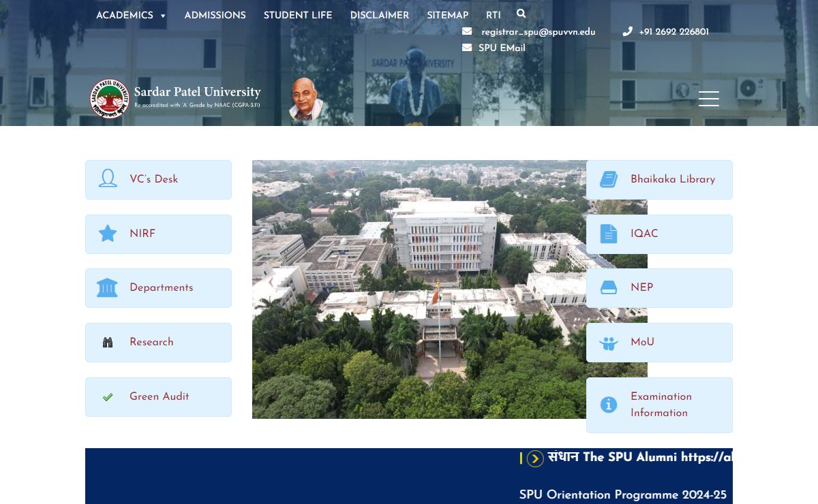Click the registrar_spu@spuvvn.edu email link
This screenshot has height=504, width=818.
coord(539,32)
